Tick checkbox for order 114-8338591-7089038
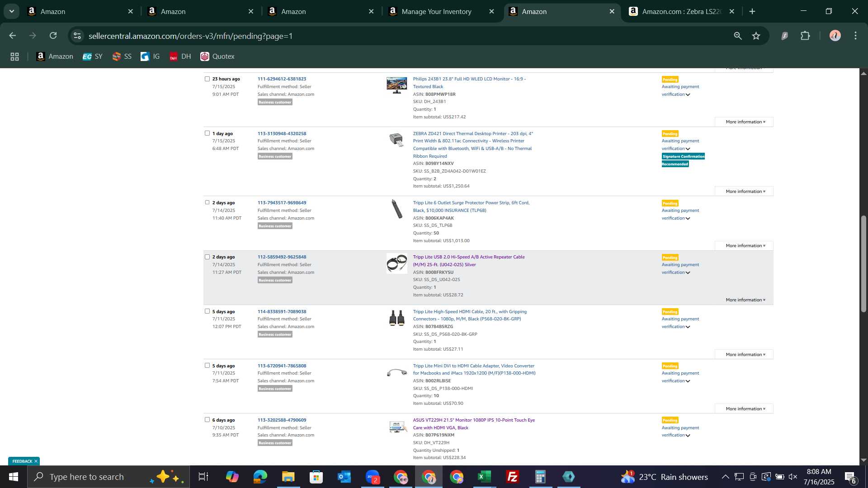868x488 pixels. tap(207, 311)
